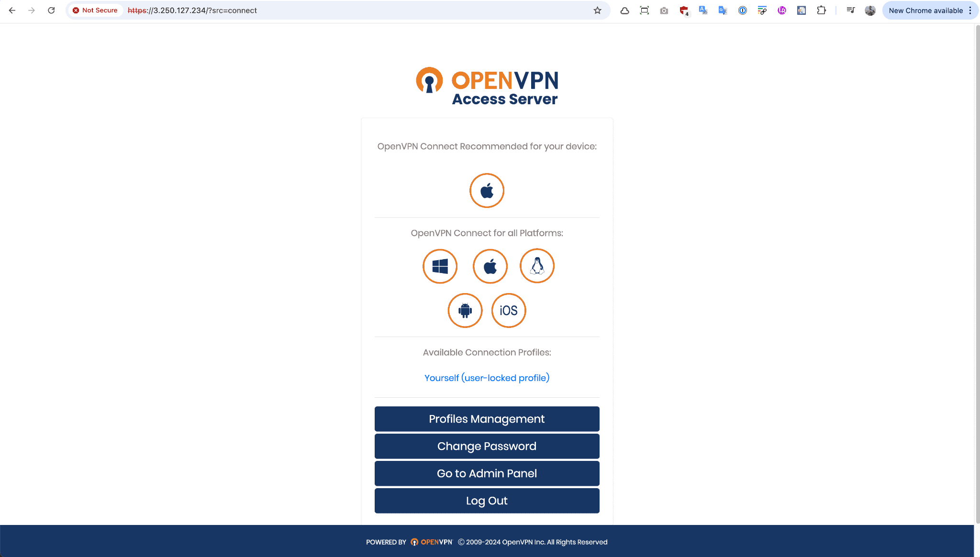Screen dimensions: 980x557
Task: Click the OpenVPN Access Server logo
Action: click(x=487, y=87)
